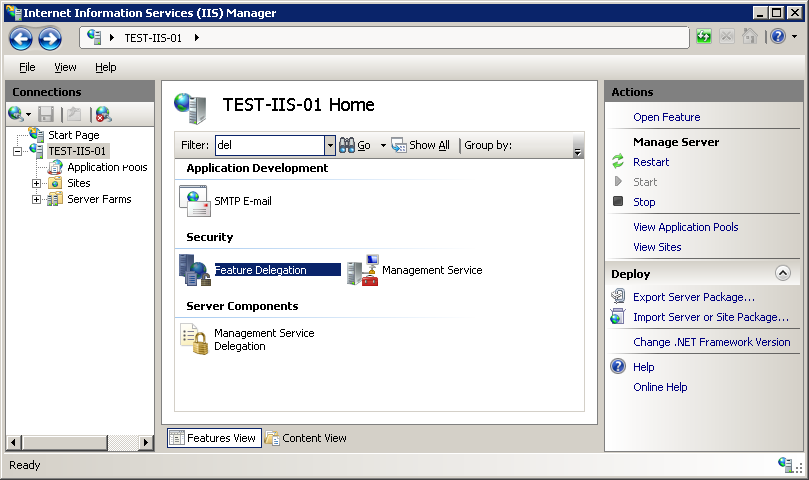The width and height of the screenshot is (809, 480).
Task: Click left arrow of Connections horizontal scrollbar
Action: 14,442
